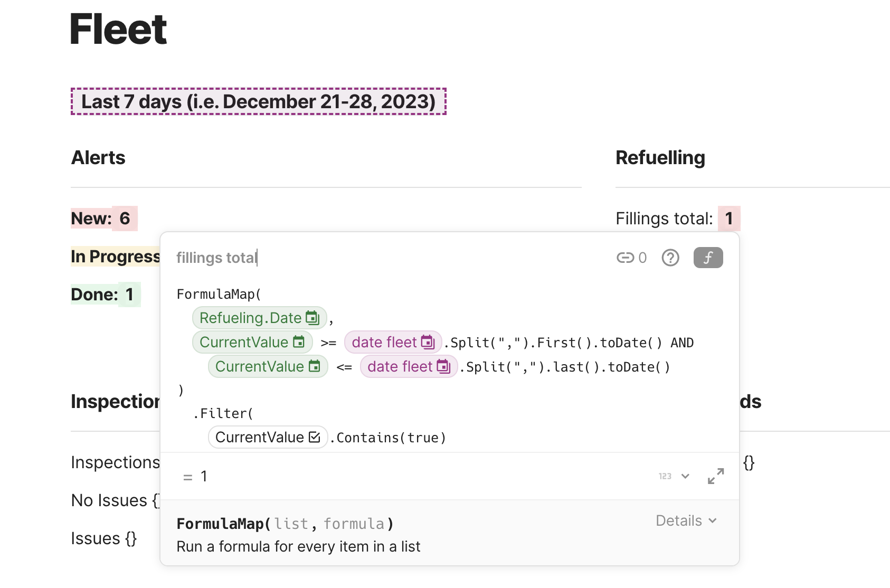Click the references link icon showing 0
The height and width of the screenshot is (588, 890).
click(x=631, y=258)
